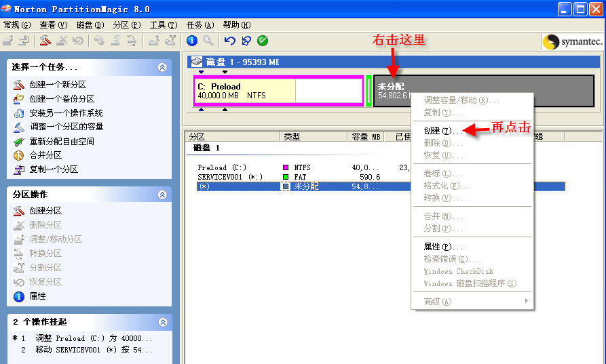
Task: Click 调整一个分区的容量 task link
Action: [x=67, y=127]
